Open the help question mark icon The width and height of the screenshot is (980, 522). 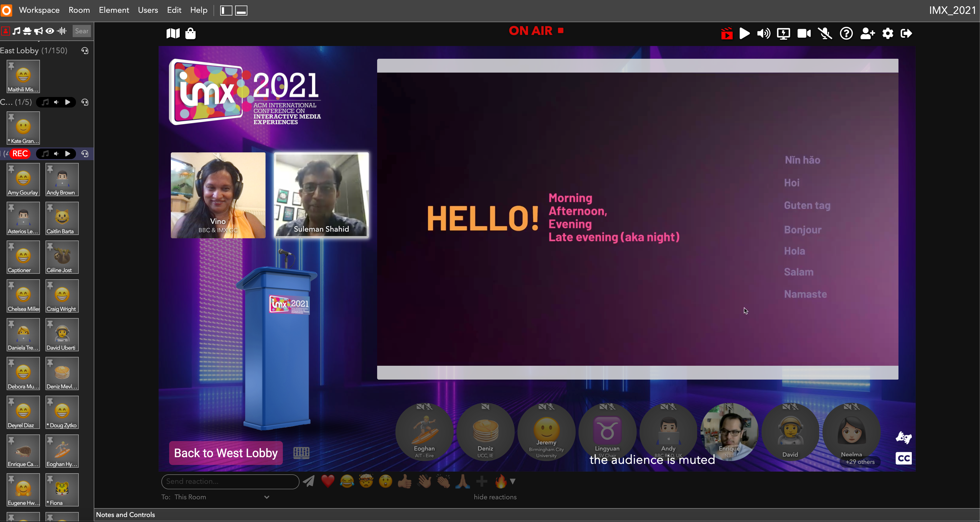tap(846, 34)
